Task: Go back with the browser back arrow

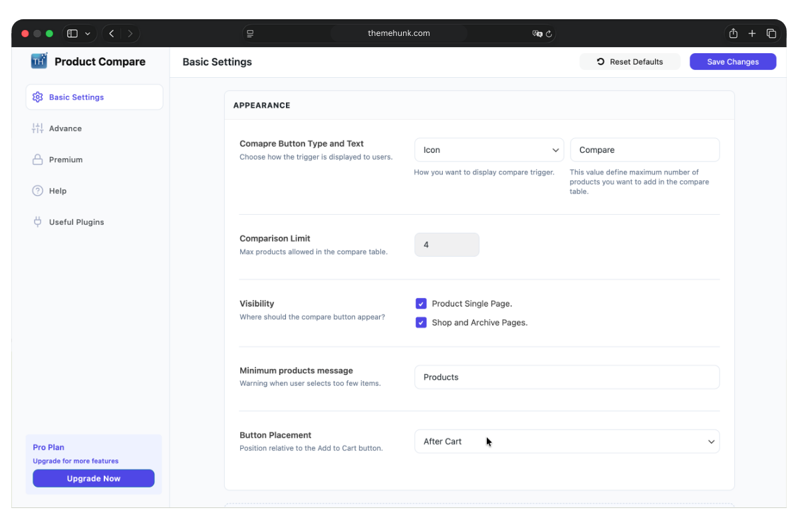Action: [x=112, y=33]
